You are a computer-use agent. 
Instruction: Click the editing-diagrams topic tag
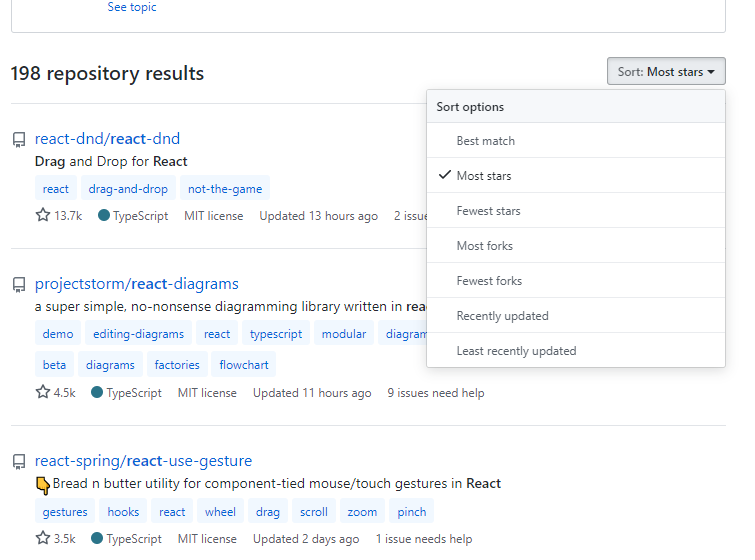[x=138, y=334]
